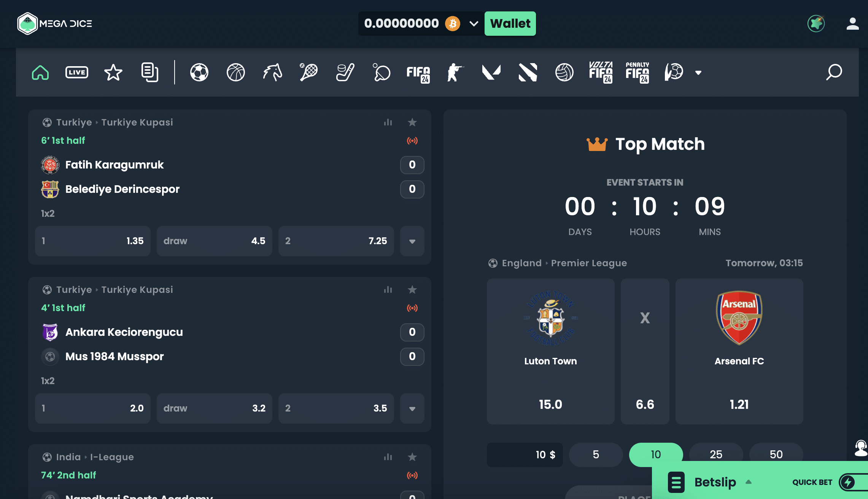Pick Arsenal FC at 1.21
The width and height of the screenshot is (868, 499).
pyautogui.click(x=739, y=351)
